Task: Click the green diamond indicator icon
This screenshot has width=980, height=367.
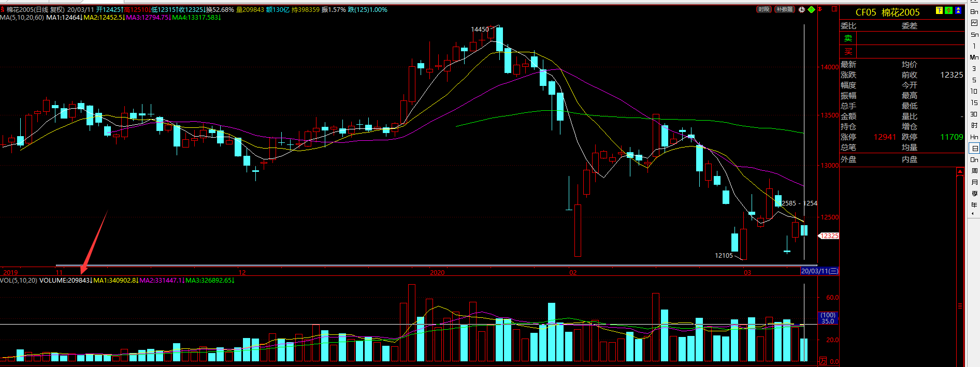Action: [x=812, y=9]
